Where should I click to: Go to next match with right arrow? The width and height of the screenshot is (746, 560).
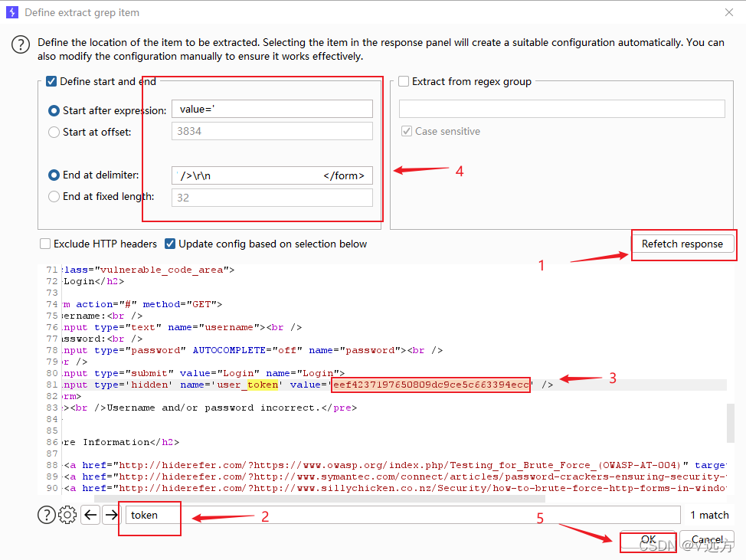click(111, 515)
